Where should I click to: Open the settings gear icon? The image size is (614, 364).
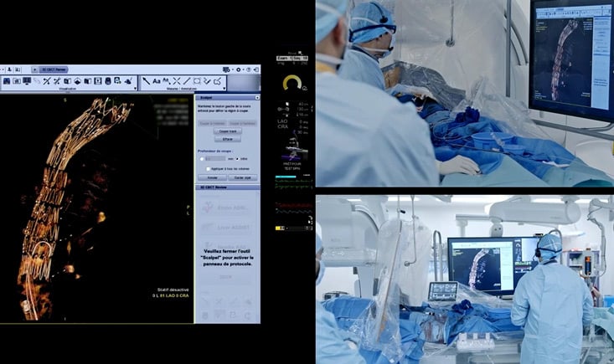239,69
